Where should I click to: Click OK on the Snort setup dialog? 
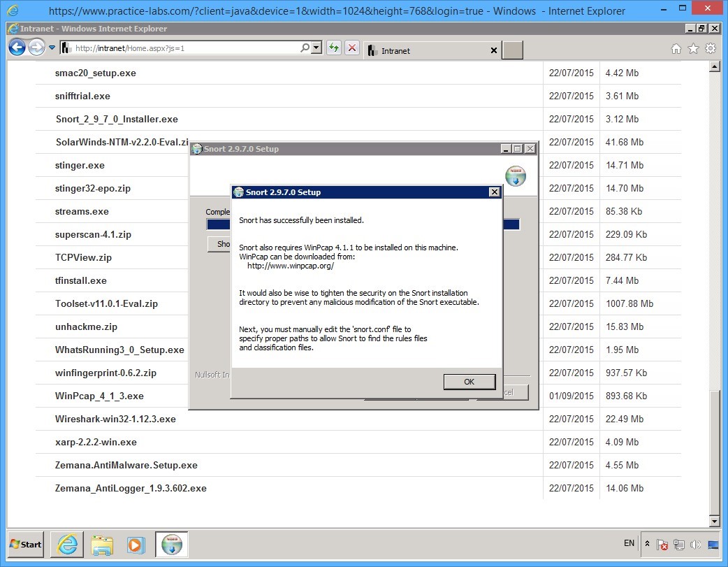click(469, 382)
